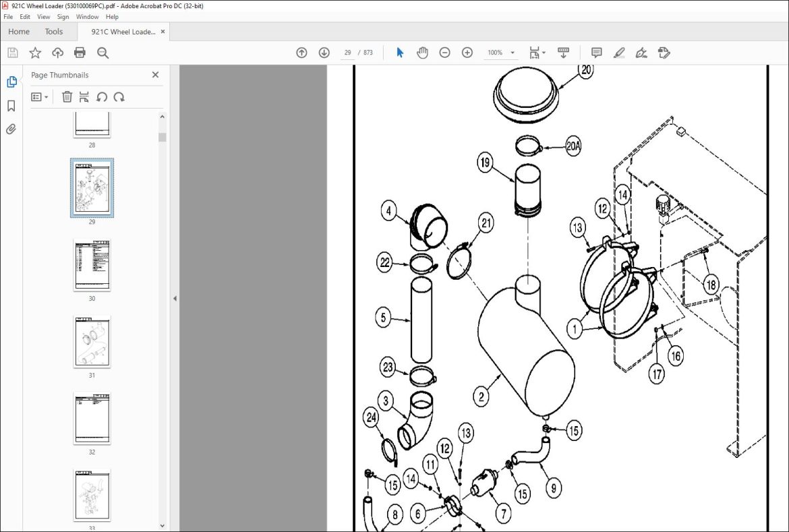Image resolution: width=789 pixels, height=532 pixels.
Task: Click callout number 2 on the canister
Action: point(481,396)
